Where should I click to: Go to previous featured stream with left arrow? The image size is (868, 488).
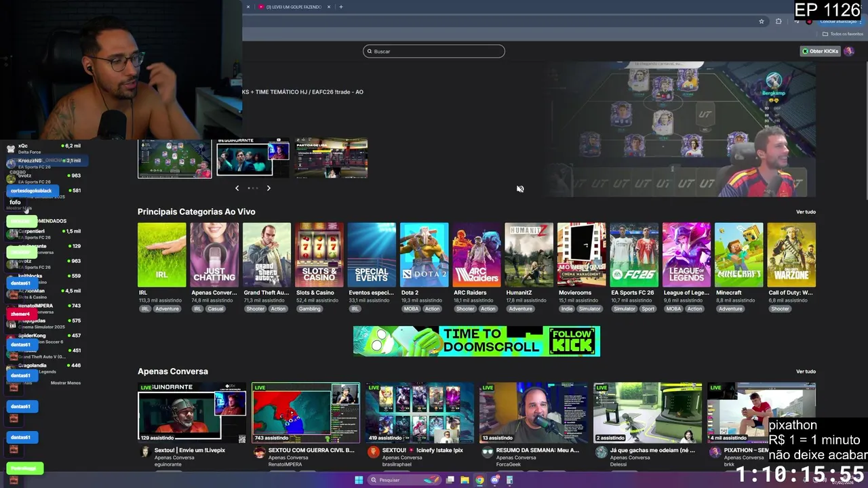[237, 188]
